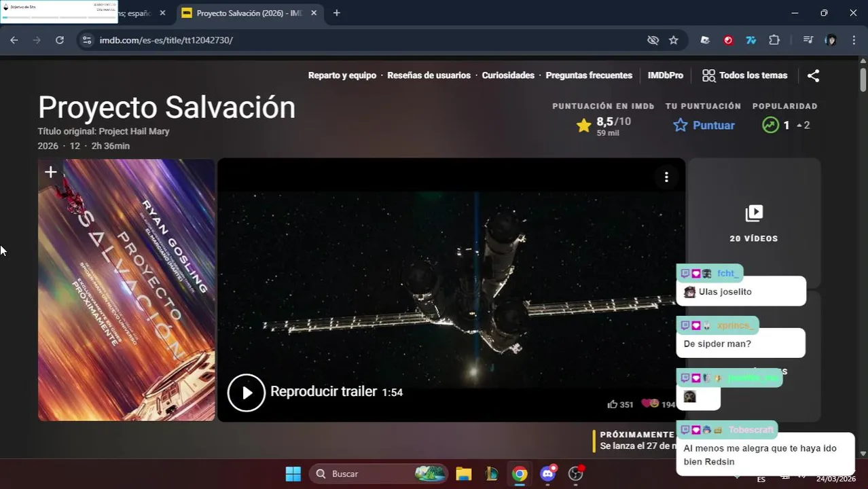868x489 pixels.
Task: Go back with the browser back arrow
Action: (x=14, y=40)
